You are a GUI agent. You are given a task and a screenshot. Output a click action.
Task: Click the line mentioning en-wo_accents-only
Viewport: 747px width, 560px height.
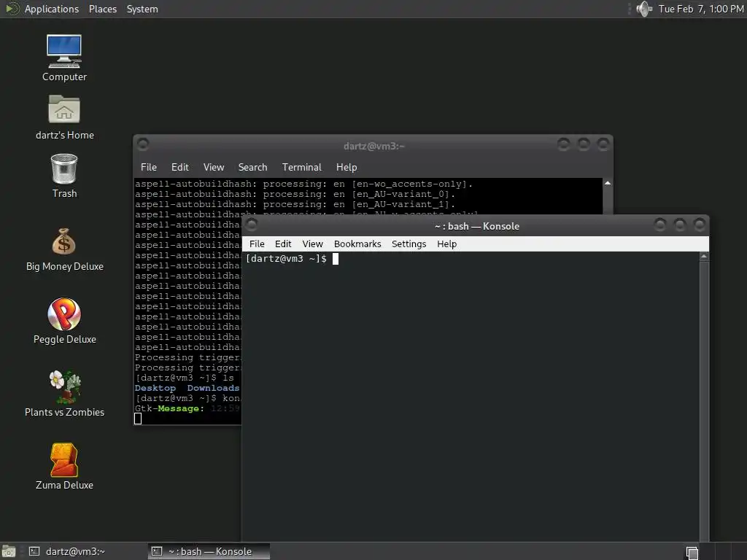[x=303, y=184]
